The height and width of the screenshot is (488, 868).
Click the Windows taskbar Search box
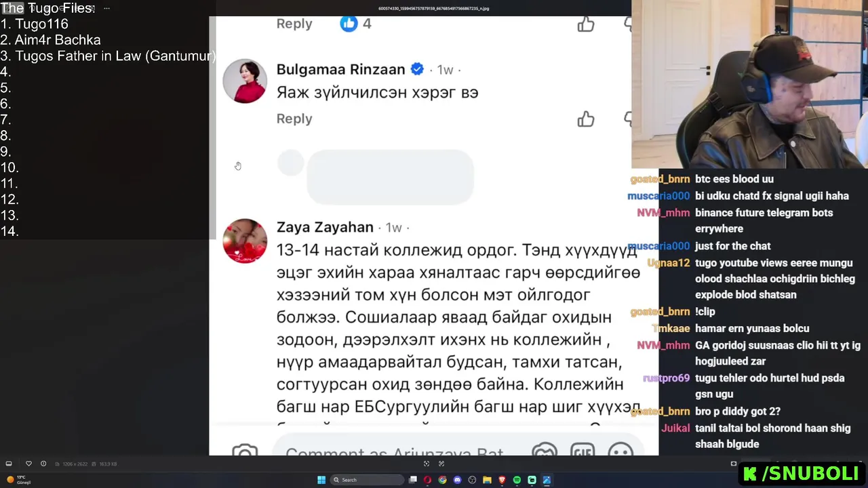(366, 480)
